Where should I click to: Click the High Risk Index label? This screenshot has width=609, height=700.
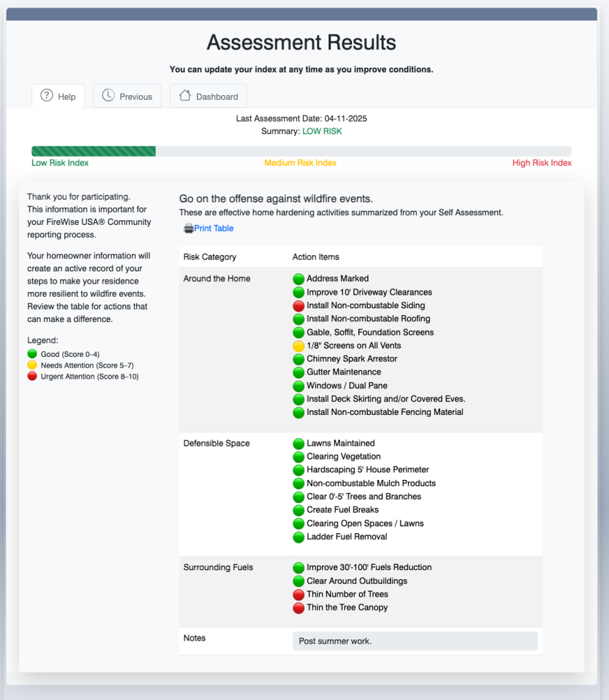(x=541, y=163)
